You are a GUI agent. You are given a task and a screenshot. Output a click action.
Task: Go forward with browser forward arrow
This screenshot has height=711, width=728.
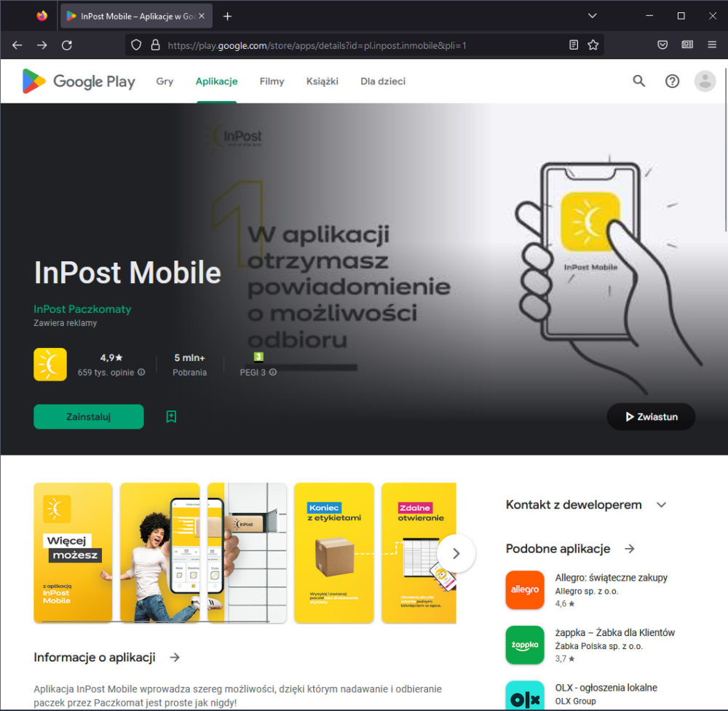[41, 45]
